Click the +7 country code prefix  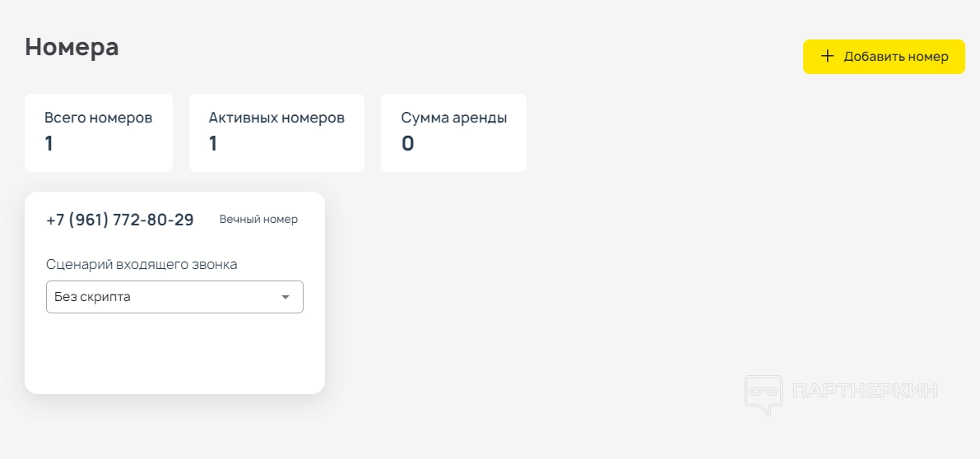point(55,220)
